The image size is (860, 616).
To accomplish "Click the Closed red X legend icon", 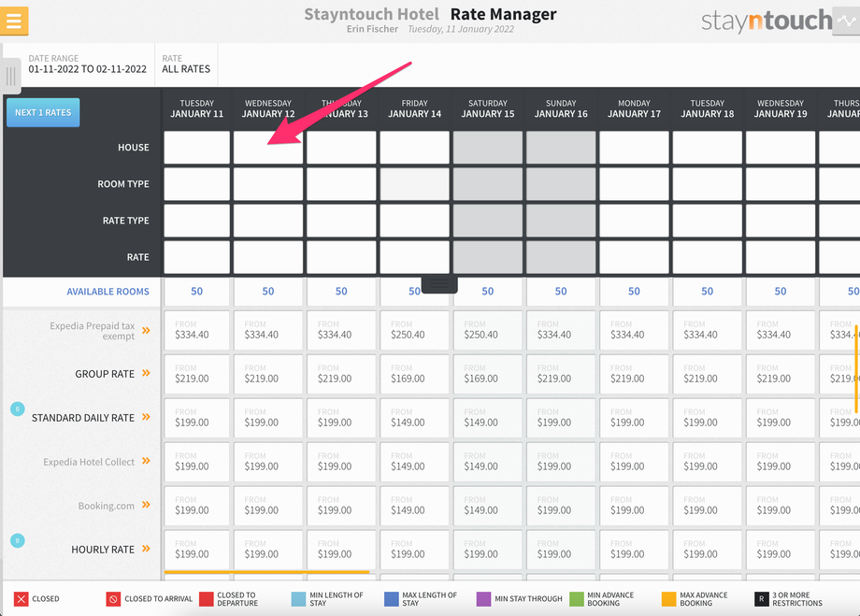I will coord(21,599).
